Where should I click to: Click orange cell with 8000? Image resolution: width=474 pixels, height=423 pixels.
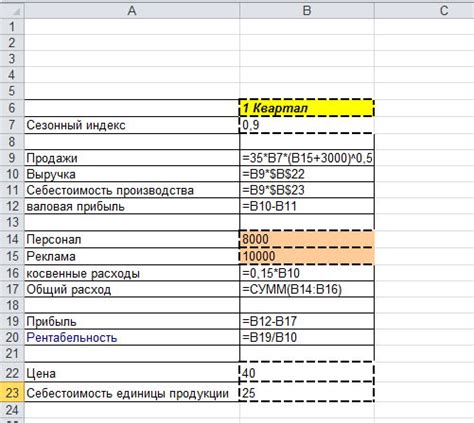(307, 239)
